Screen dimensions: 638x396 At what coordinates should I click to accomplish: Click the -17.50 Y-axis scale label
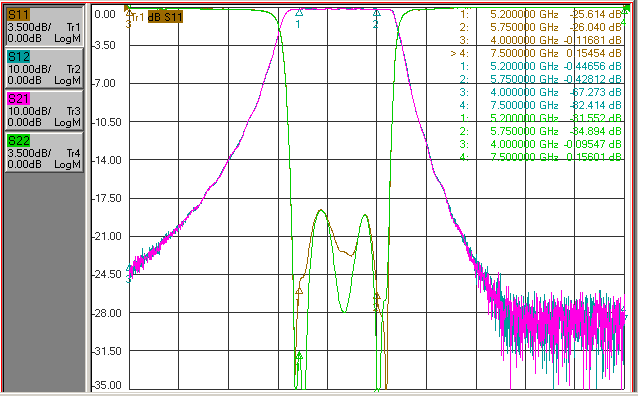107,199
